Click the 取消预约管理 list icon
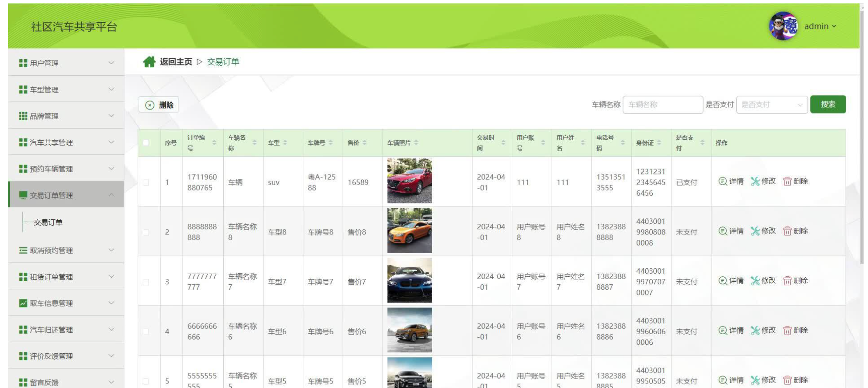The height and width of the screenshot is (388, 868). 23,251
